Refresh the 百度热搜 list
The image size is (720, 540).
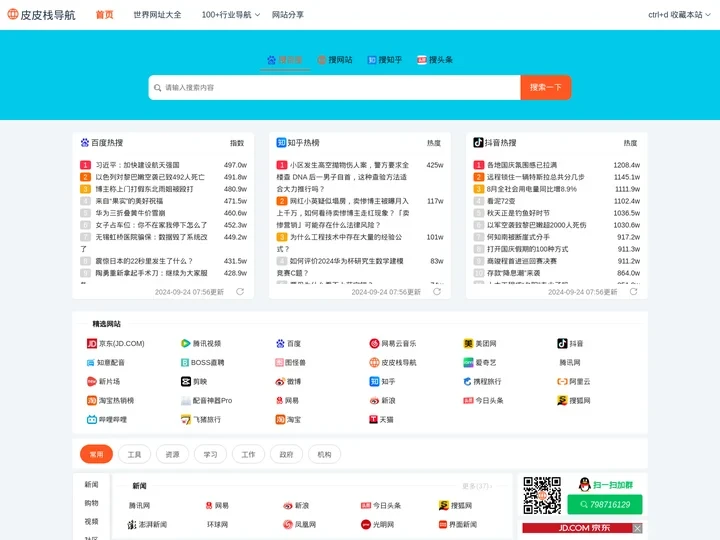[240, 292]
